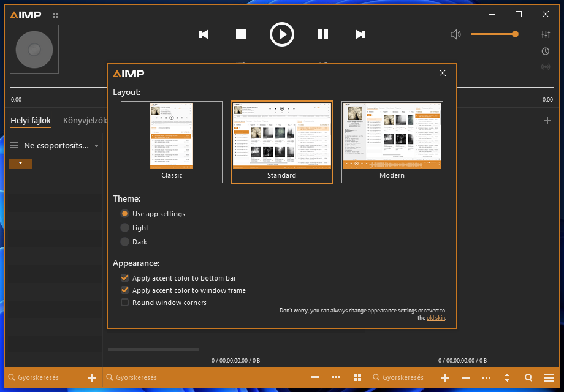Open internet radio capture icon

click(545, 67)
